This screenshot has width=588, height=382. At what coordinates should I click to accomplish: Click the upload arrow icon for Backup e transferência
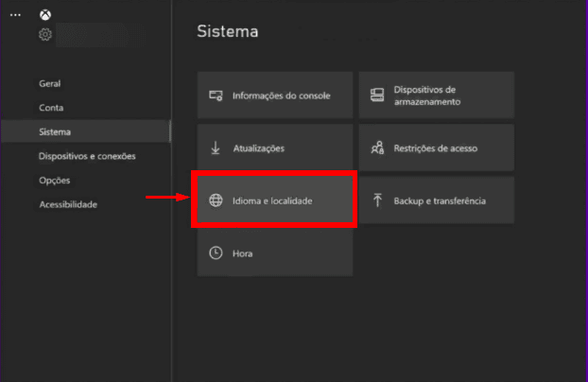376,201
